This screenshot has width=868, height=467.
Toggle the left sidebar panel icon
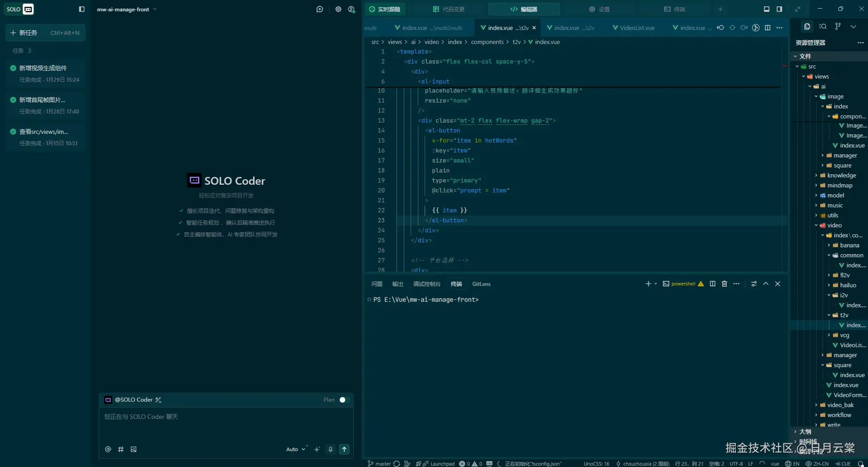point(82,9)
